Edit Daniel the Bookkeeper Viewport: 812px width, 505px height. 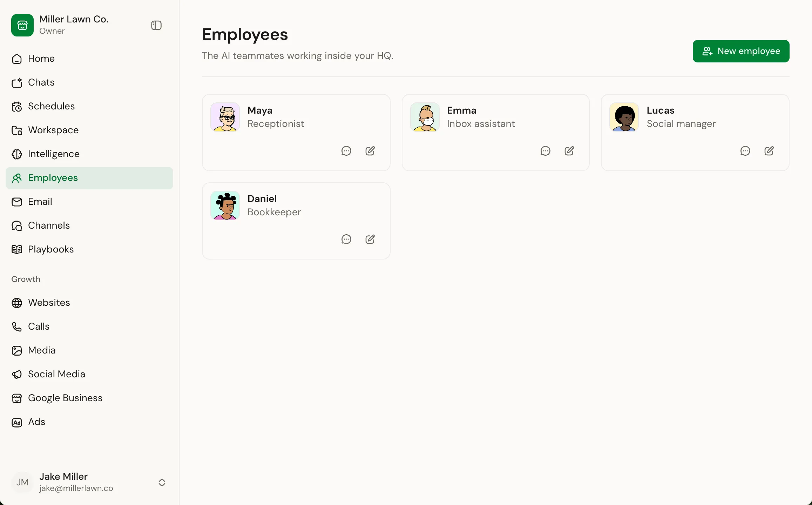point(370,239)
